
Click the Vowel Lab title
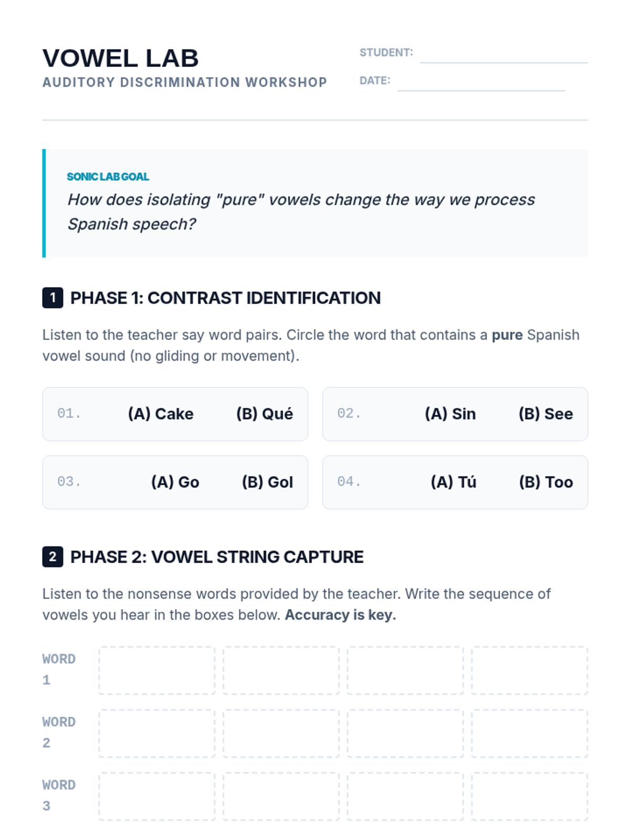coord(120,58)
